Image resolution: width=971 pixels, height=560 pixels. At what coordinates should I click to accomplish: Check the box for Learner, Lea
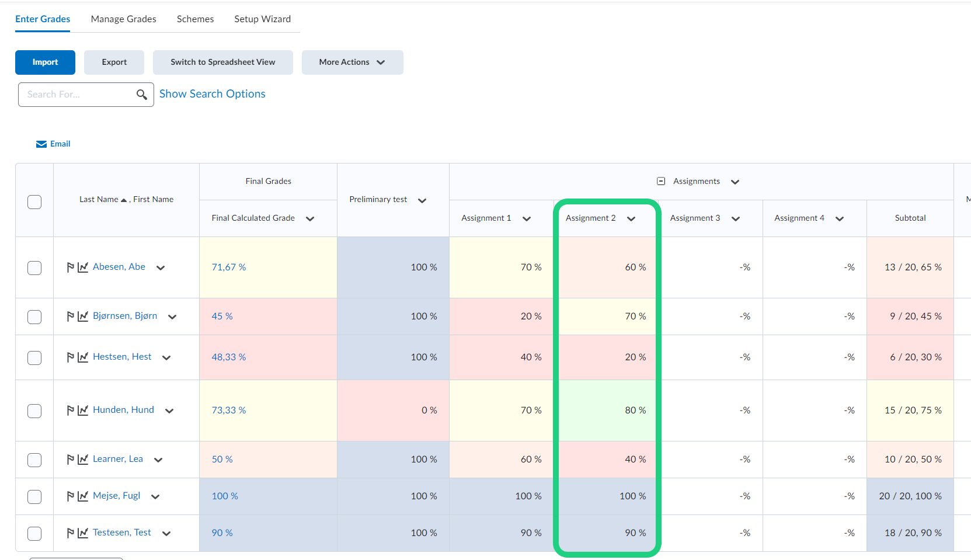click(34, 460)
